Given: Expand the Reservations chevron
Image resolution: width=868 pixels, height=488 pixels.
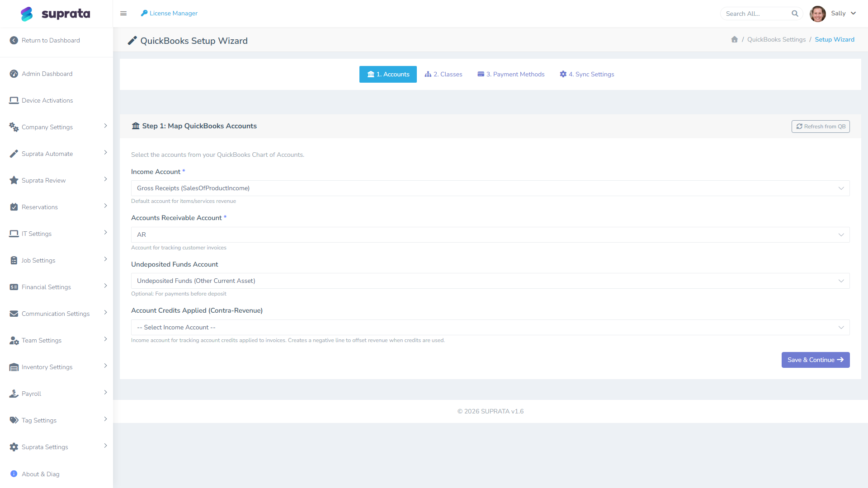Looking at the screenshot, I should 105,206.
